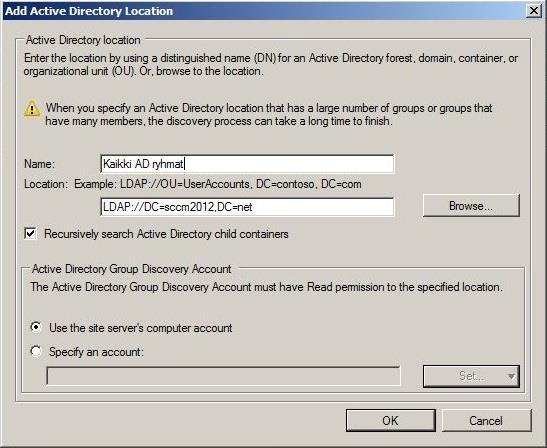Click the LDAP location text field

coord(247,207)
